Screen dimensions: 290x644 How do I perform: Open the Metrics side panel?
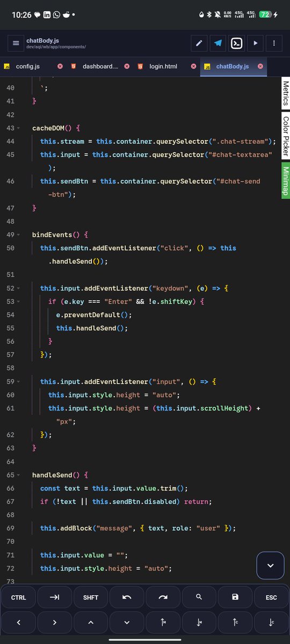click(286, 93)
